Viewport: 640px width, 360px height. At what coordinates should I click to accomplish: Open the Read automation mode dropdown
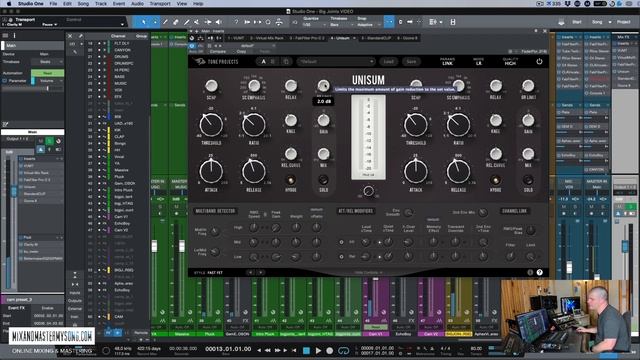(47, 73)
